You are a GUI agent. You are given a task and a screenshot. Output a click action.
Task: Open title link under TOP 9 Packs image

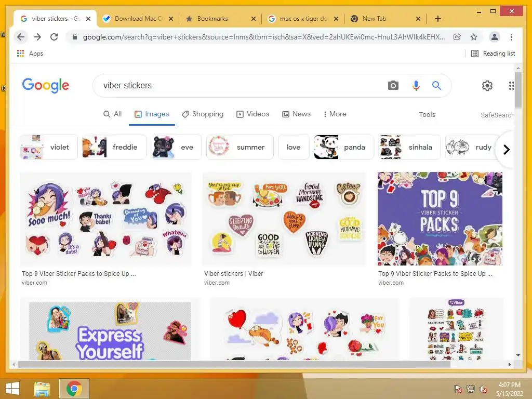click(x=435, y=273)
